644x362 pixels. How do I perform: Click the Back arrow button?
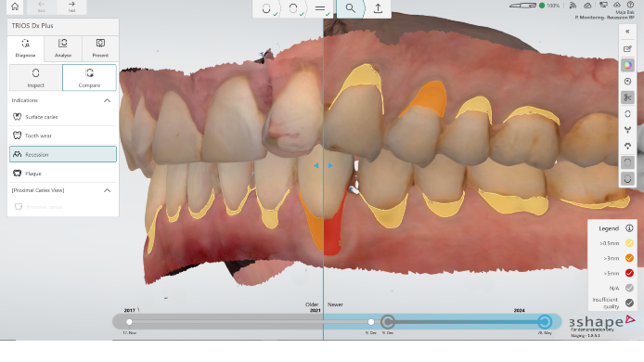coord(42,6)
